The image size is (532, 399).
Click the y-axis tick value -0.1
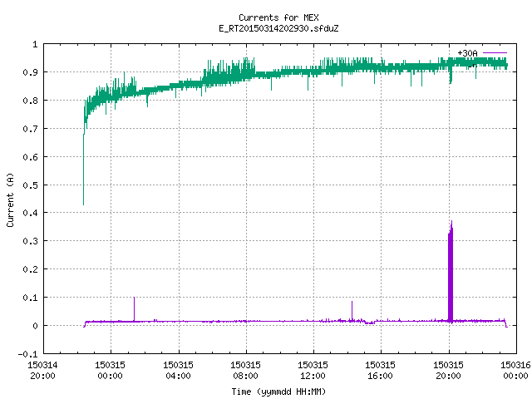tap(27, 354)
